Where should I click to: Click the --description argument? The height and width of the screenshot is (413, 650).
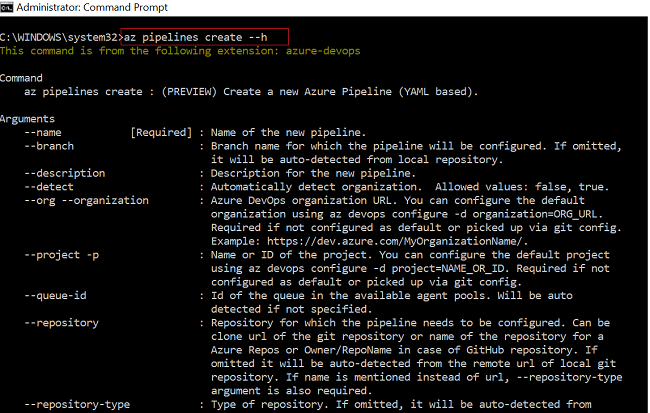pos(65,173)
